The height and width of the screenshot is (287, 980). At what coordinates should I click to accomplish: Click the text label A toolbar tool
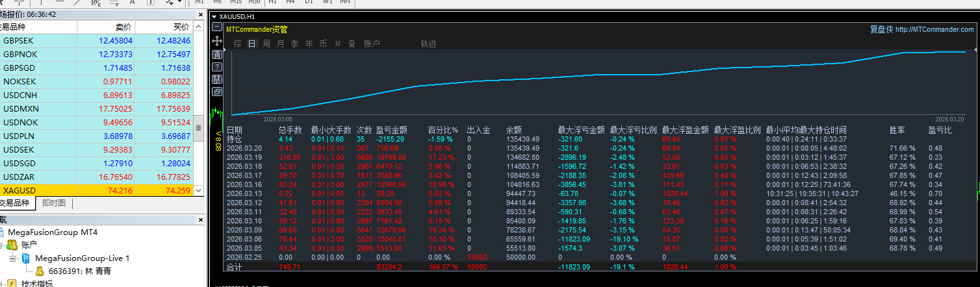(133, 2)
